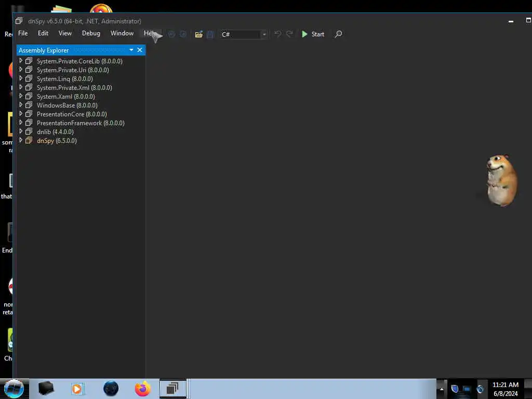Click the Open assembly folder icon
This screenshot has height=399, width=532.
(199, 34)
